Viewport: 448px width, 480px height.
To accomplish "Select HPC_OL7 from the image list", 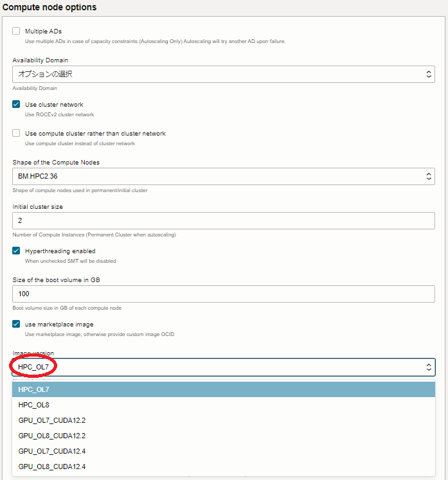I will click(x=223, y=390).
